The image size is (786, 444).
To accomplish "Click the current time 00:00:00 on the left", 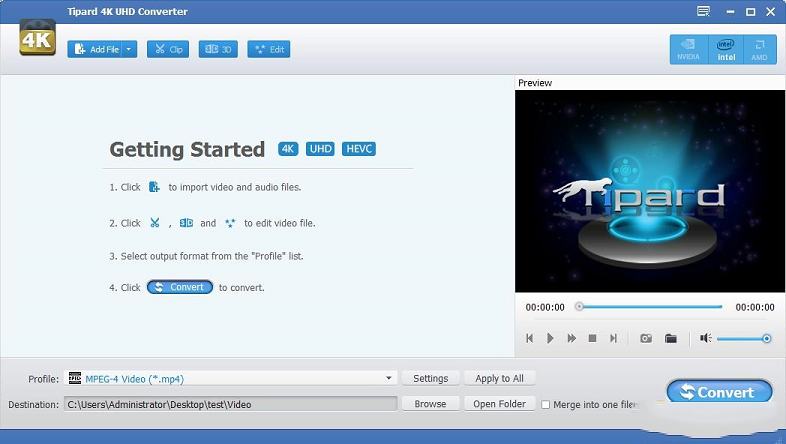I will pyautogui.click(x=545, y=307).
